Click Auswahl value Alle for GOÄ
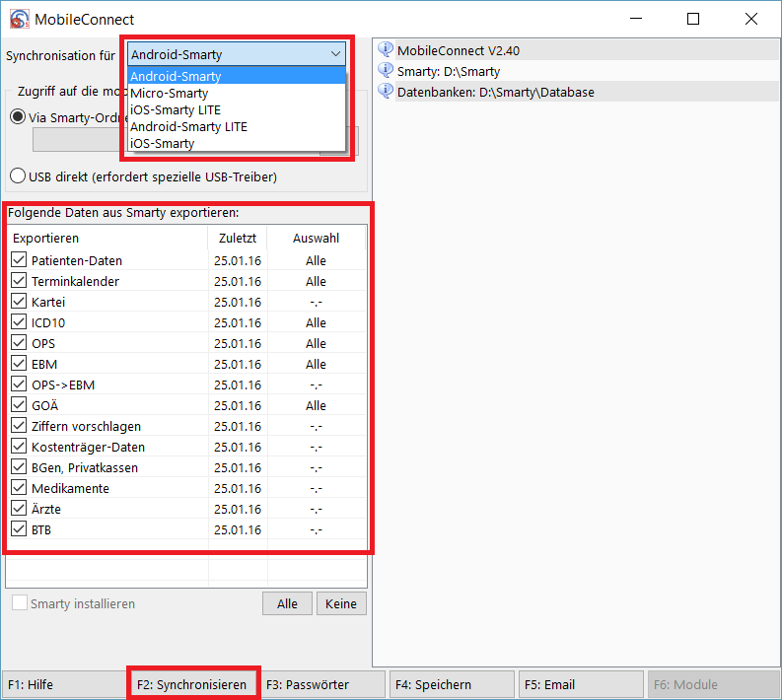This screenshot has width=782, height=700. 317,405
